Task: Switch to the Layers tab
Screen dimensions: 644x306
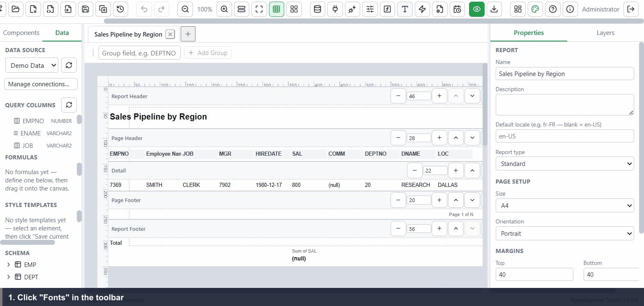Action: [605, 33]
